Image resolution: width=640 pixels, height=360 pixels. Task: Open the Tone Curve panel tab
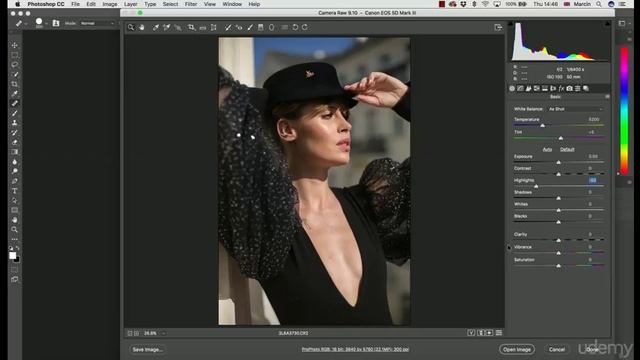click(520, 88)
